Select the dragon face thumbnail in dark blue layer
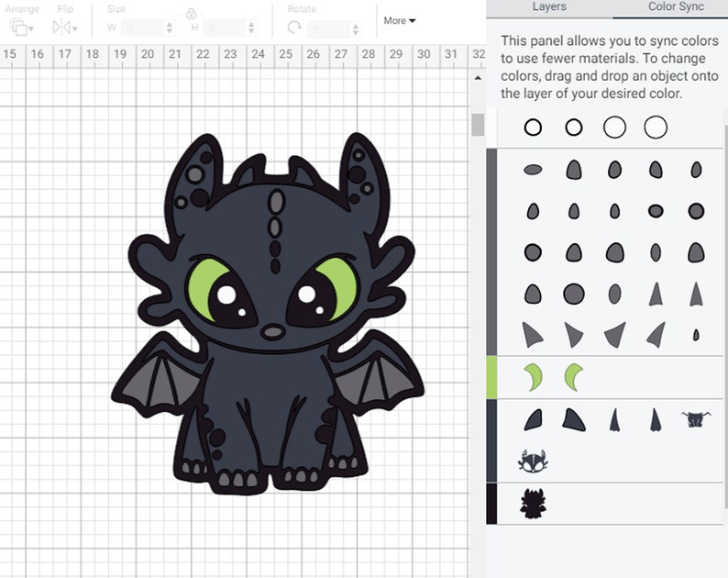 click(x=533, y=461)
